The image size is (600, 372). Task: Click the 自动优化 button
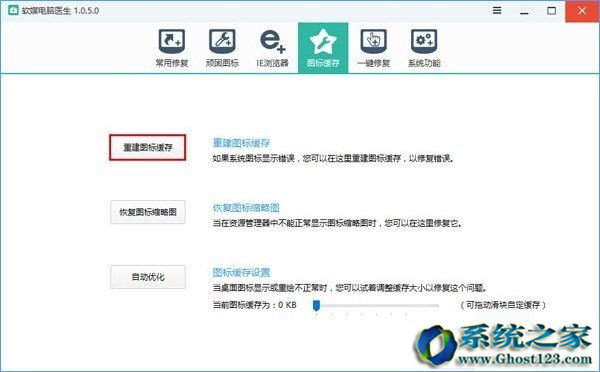(148, 277)
